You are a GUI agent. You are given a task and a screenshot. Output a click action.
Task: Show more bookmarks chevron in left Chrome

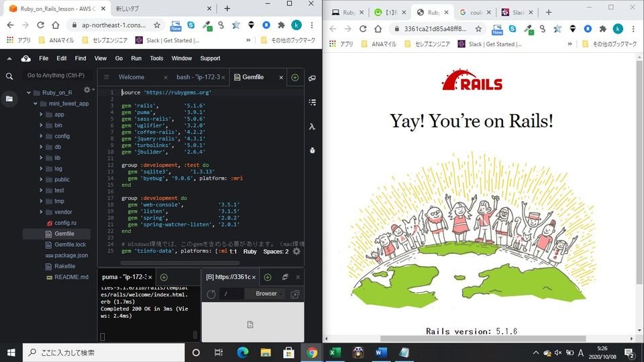pos(248,40)
